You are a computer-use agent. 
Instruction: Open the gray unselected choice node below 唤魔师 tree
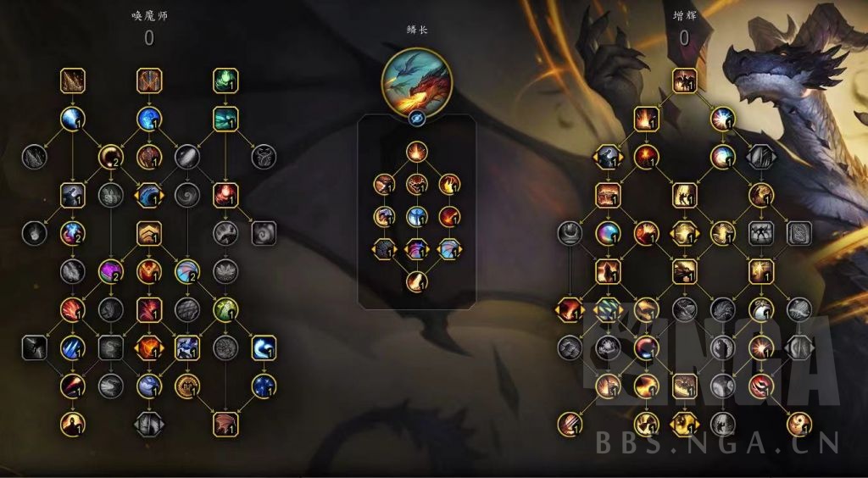(149, 425)
